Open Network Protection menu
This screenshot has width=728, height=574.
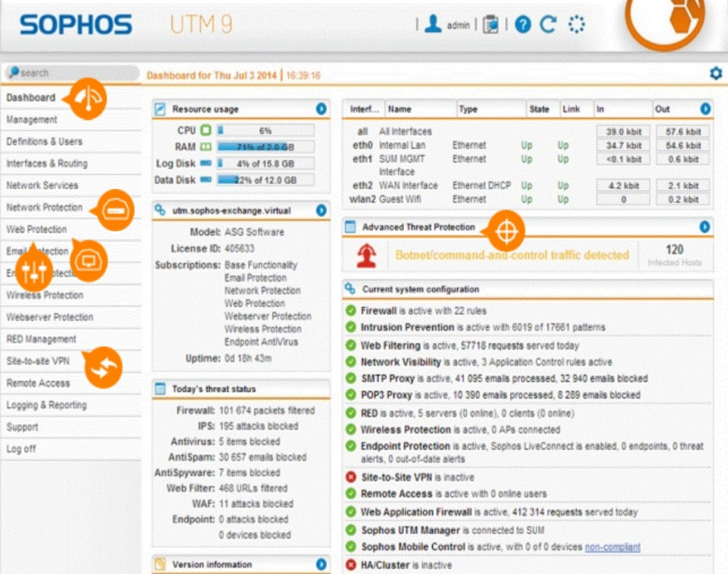pyautogui.click(x=44, y=207)
